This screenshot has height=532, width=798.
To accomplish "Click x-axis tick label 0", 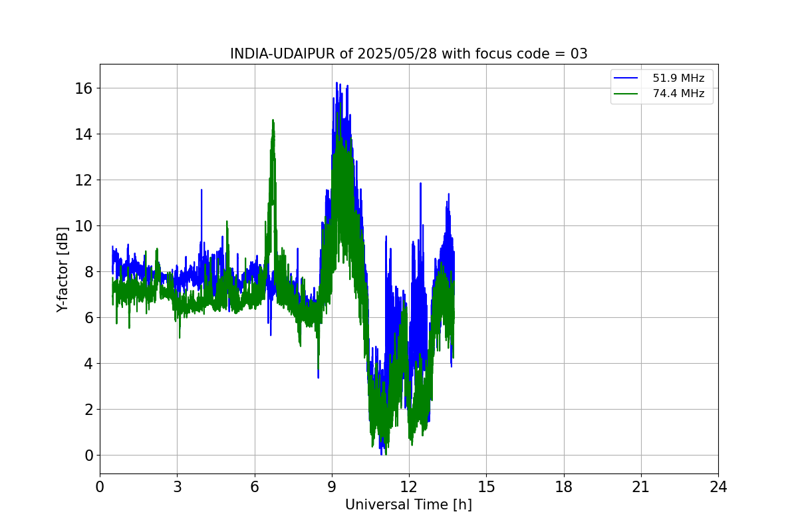I will coord(100,487).
